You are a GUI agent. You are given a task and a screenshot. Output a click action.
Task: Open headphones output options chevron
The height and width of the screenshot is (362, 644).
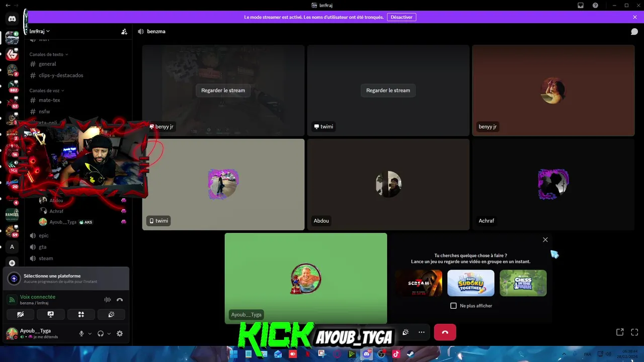pos(109,333)
